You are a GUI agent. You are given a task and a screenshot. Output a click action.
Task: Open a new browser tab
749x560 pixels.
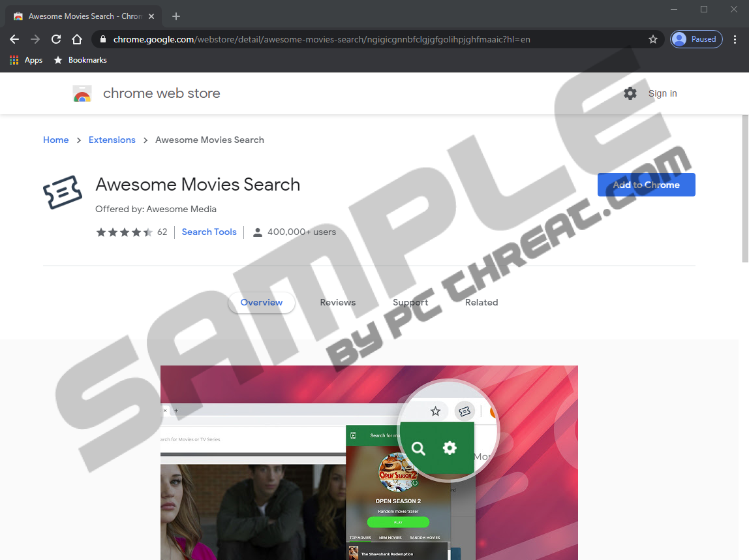176,16
